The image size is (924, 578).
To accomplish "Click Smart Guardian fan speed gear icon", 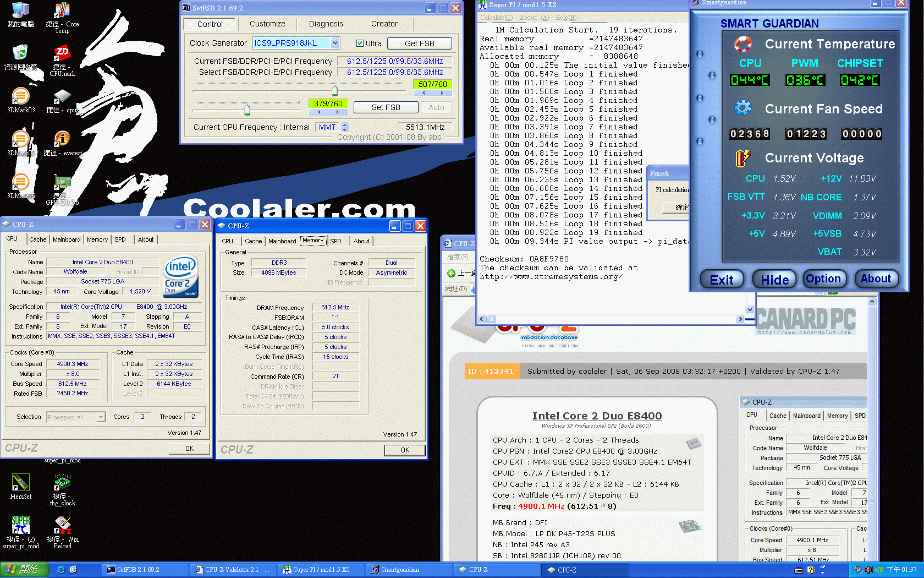I will coord(743,108).
